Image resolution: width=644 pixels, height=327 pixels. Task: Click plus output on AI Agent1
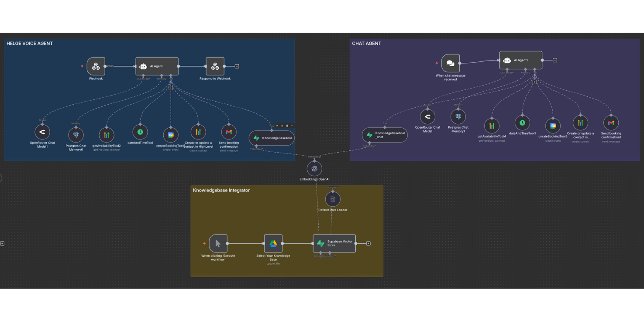point(555,60)
